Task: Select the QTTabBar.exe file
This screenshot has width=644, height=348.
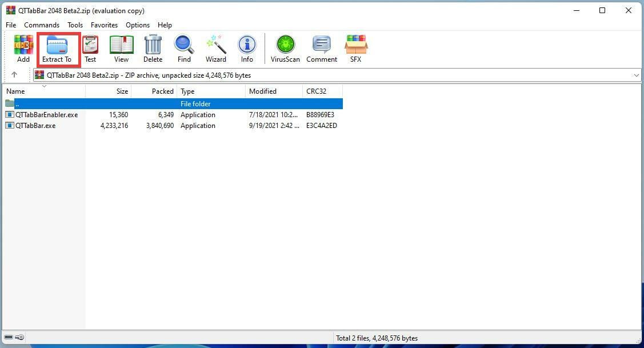Action: click(x=35, y=125)
